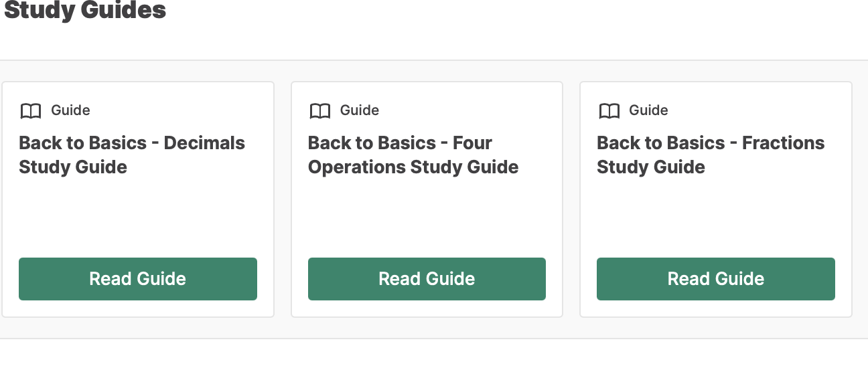The image size is (868, 372).
Task: Open 'Back to Basics - Decimals Study Guide' title
Action: tap(132, 155)
